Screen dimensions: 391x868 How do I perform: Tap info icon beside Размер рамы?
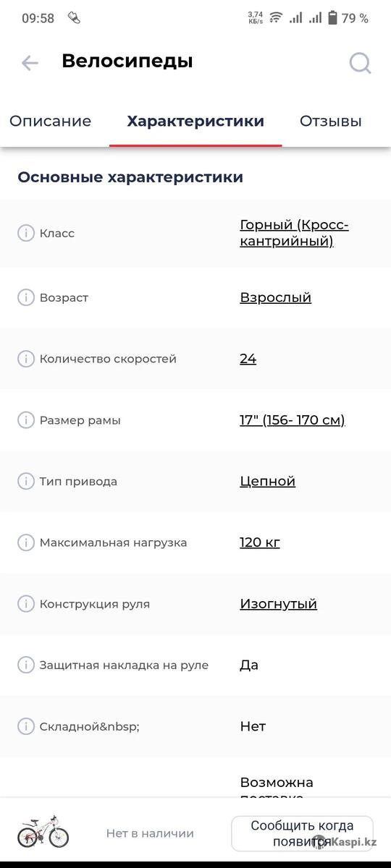click(x=26, y=420)
